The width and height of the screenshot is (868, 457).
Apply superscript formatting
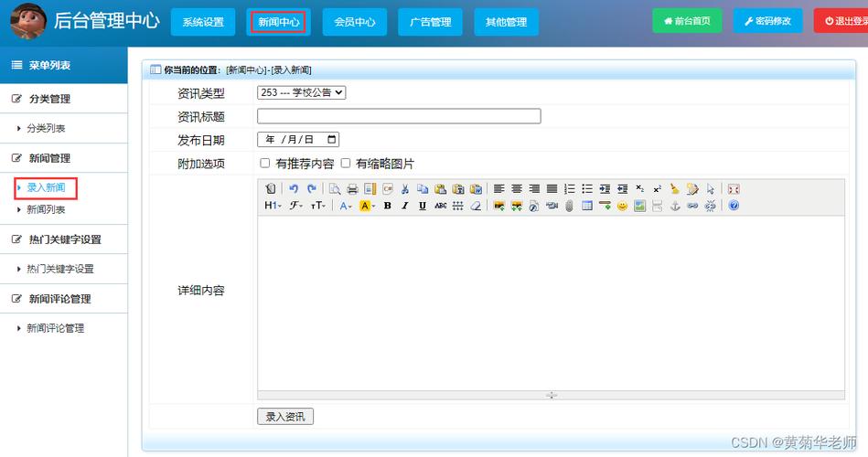(x=657, y=188)
